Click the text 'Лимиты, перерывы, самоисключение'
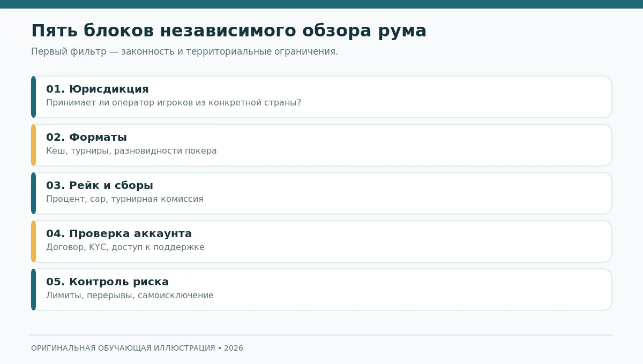 130,295
